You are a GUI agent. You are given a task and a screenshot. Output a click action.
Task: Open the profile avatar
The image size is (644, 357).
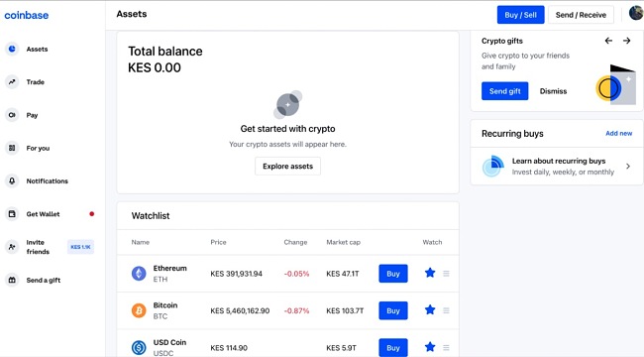coord(636,13)
